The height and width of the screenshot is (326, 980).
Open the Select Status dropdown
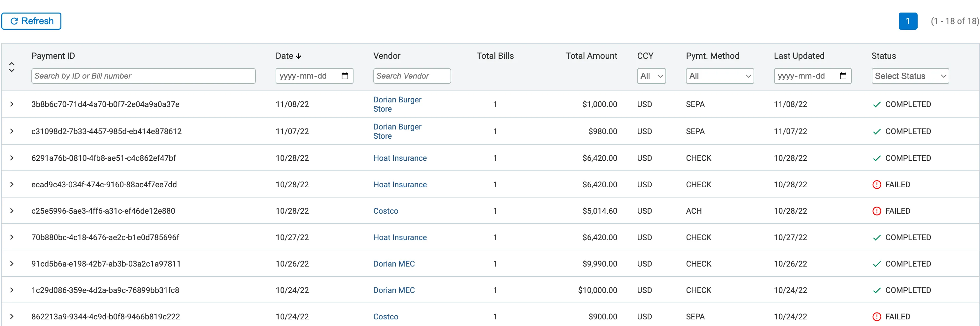tap(910, 76)
